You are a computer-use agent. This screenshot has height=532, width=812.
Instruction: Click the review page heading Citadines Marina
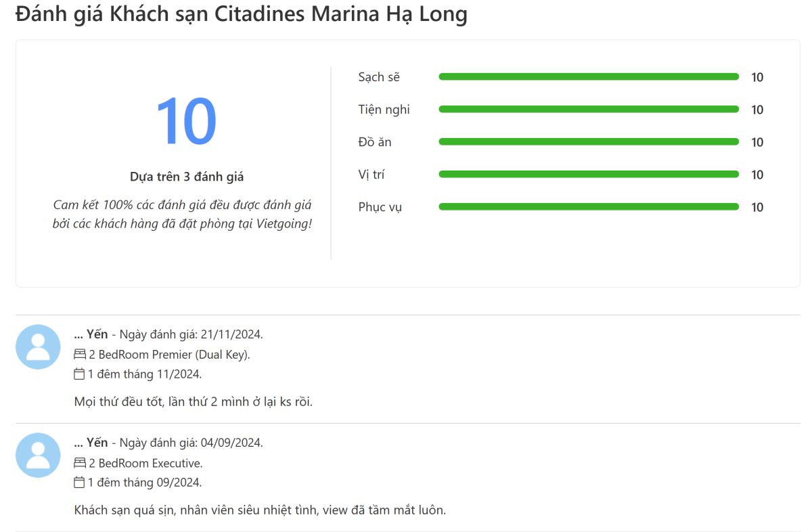click(x=241, y=14)
